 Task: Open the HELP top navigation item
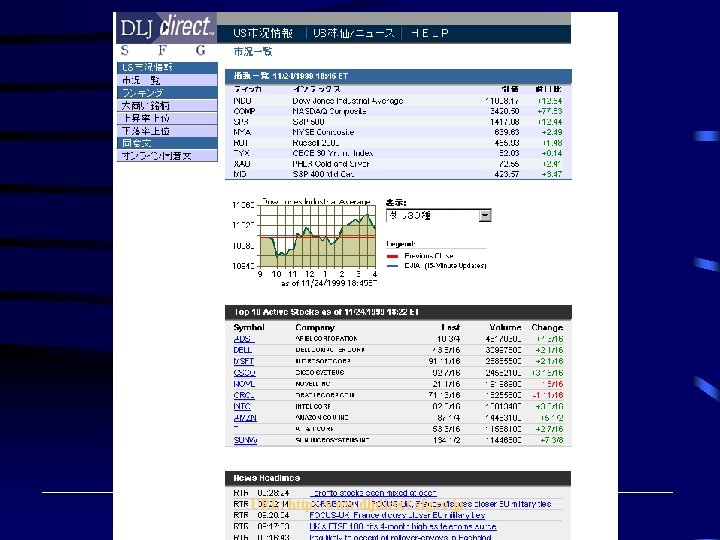click(429, 33)
